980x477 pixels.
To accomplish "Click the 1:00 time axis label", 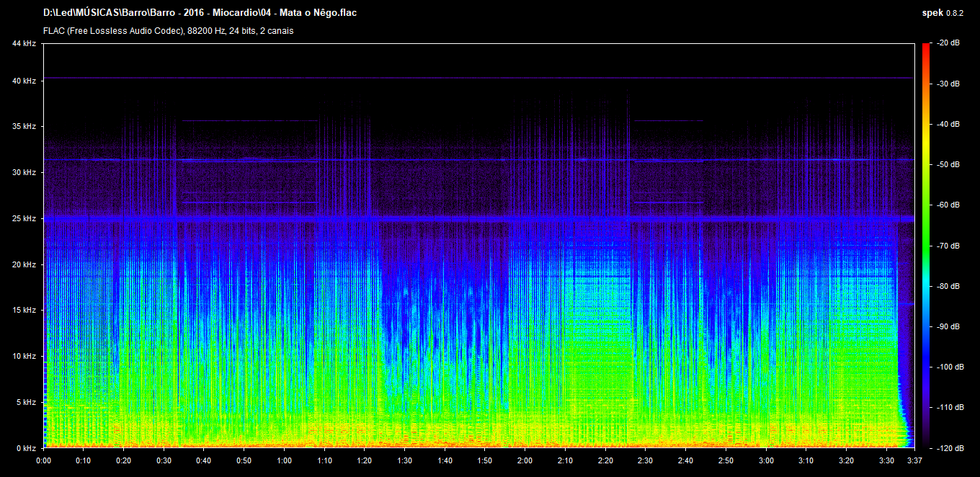I will point(284,460).
